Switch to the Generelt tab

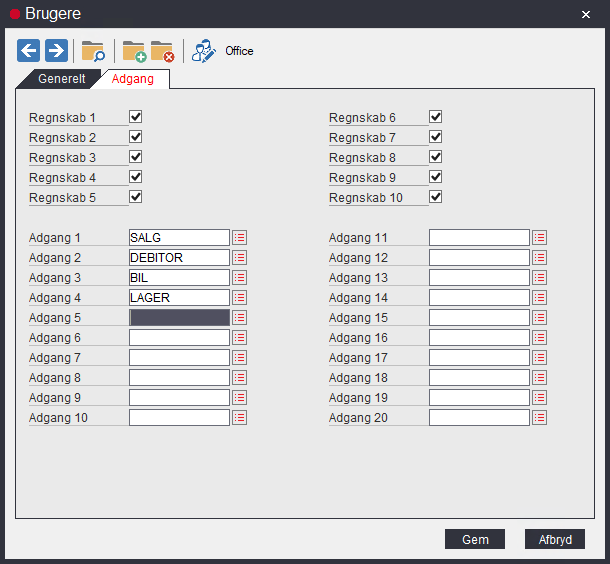tap(61, 79)
